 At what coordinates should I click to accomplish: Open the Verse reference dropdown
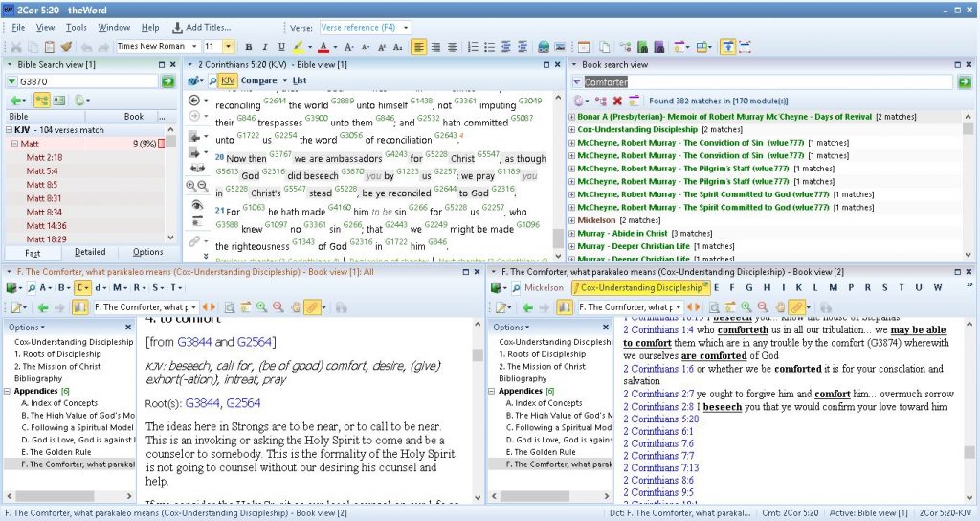[x=406, y=28]
